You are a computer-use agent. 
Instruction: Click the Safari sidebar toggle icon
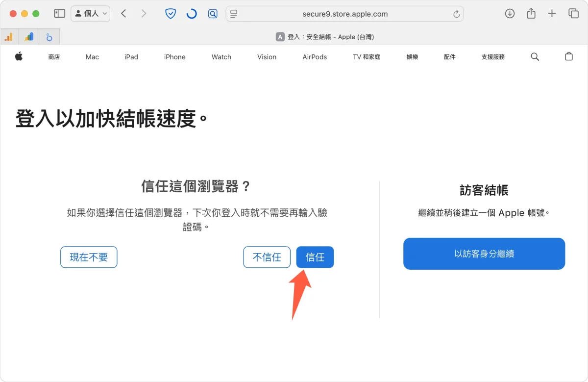pyautogui.click(x=59, y=14)
